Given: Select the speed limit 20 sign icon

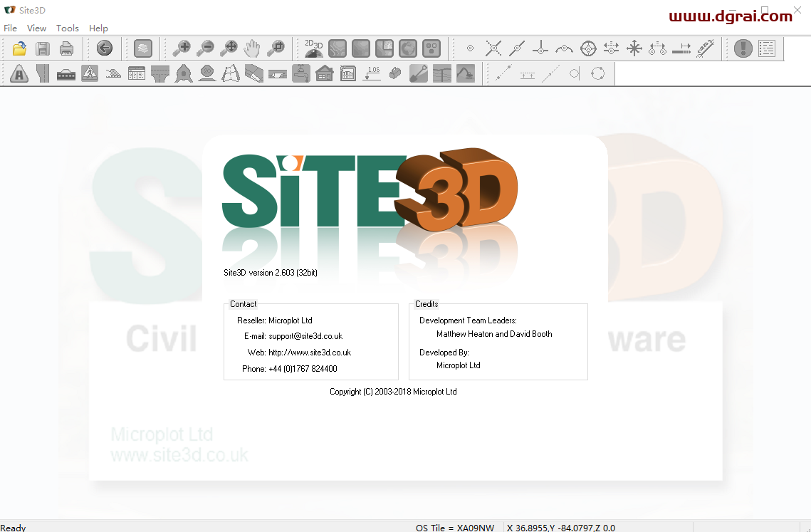Looking at the screenshot, I should point(207,73).
